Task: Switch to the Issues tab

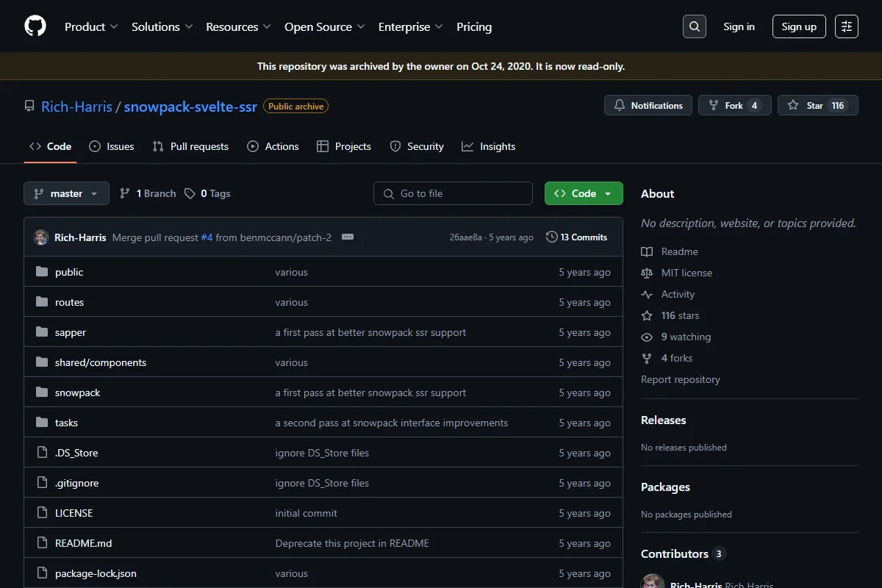Action: click(112, 146)
